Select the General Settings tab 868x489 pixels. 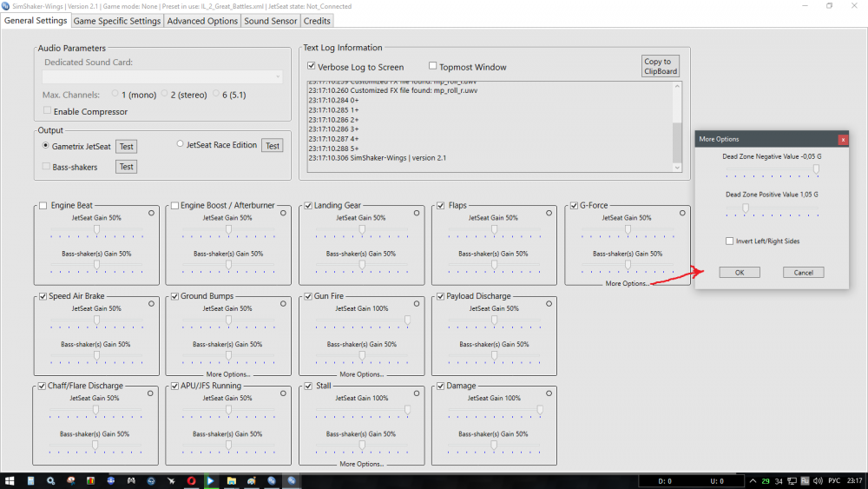[36, 21]
